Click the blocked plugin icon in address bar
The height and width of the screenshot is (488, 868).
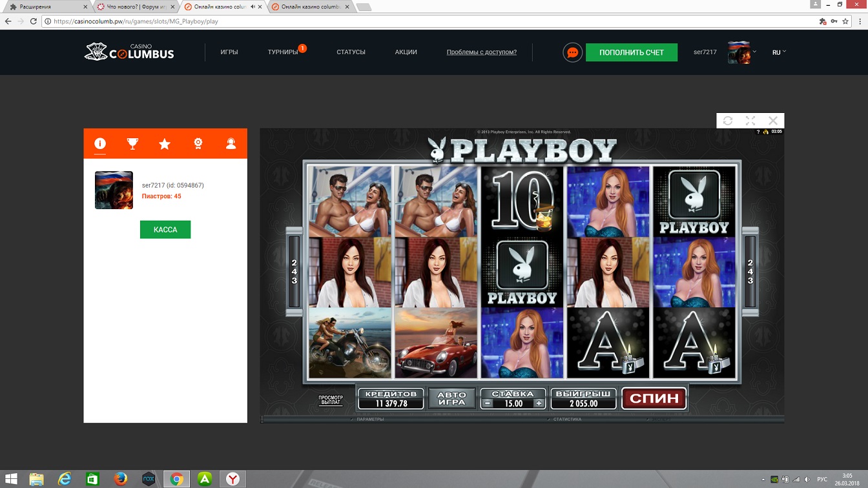pyautogui.click(x=822, y=21)
